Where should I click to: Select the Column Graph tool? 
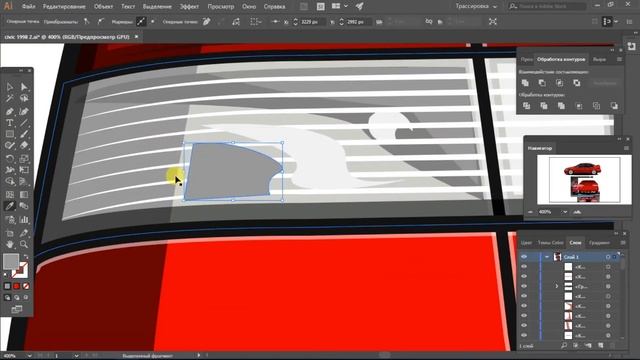24,220
